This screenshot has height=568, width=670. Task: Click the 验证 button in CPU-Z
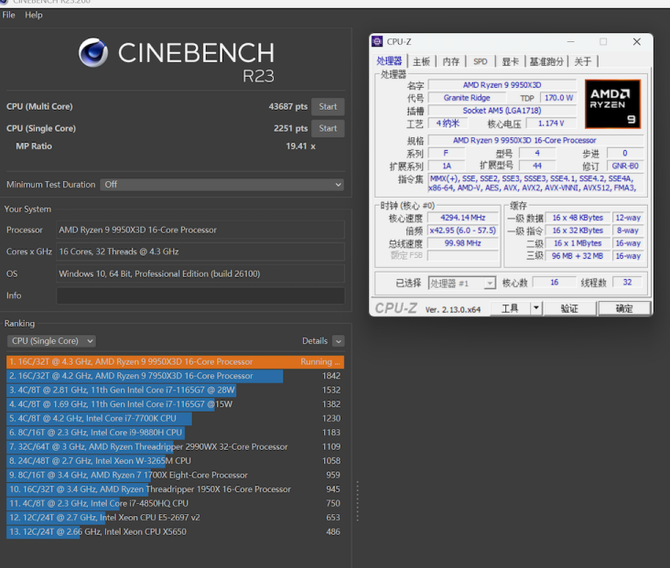569,309
